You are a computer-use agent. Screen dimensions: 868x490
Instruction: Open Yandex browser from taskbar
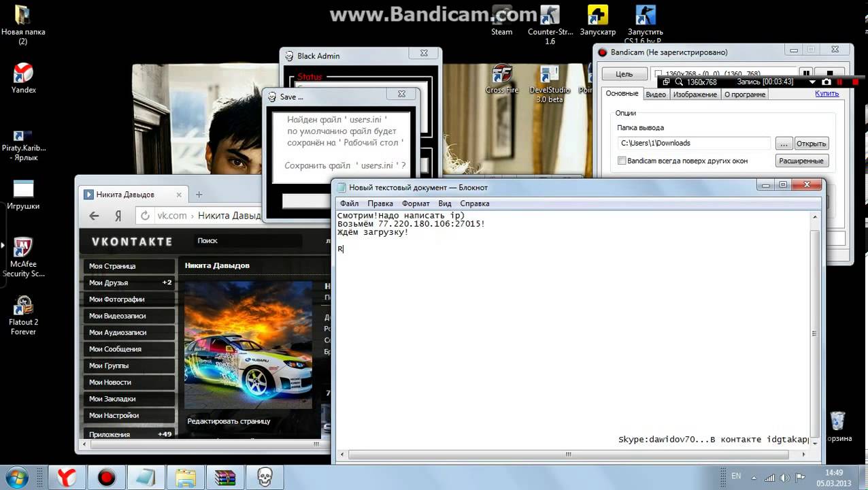click(x=66, y=477)
